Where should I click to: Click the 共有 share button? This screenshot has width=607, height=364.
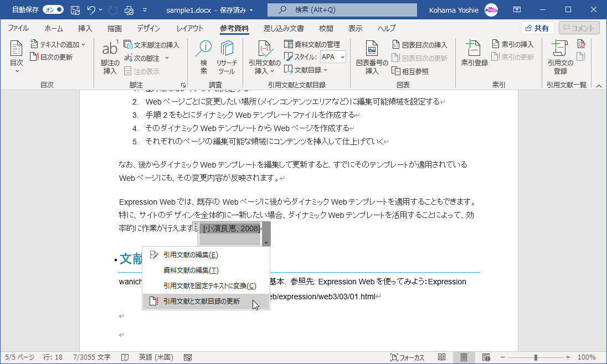coord(537,28)
